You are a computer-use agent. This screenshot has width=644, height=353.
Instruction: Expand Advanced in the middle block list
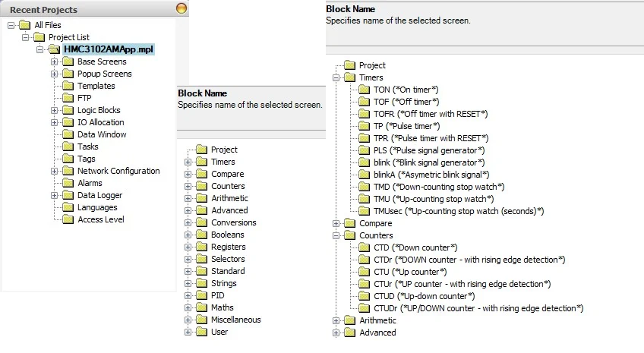(188, 210)
